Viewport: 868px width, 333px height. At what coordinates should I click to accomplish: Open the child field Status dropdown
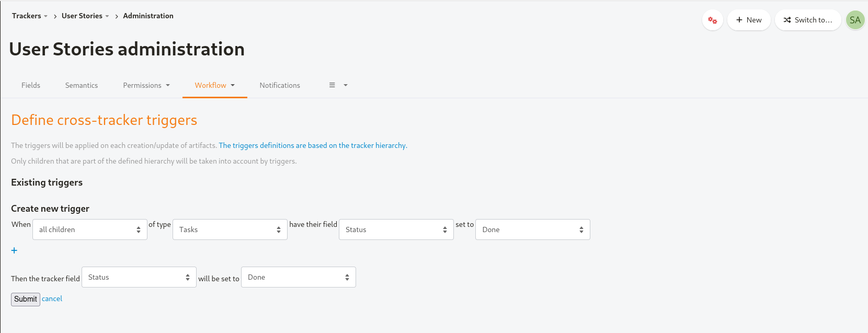point(396,229)
